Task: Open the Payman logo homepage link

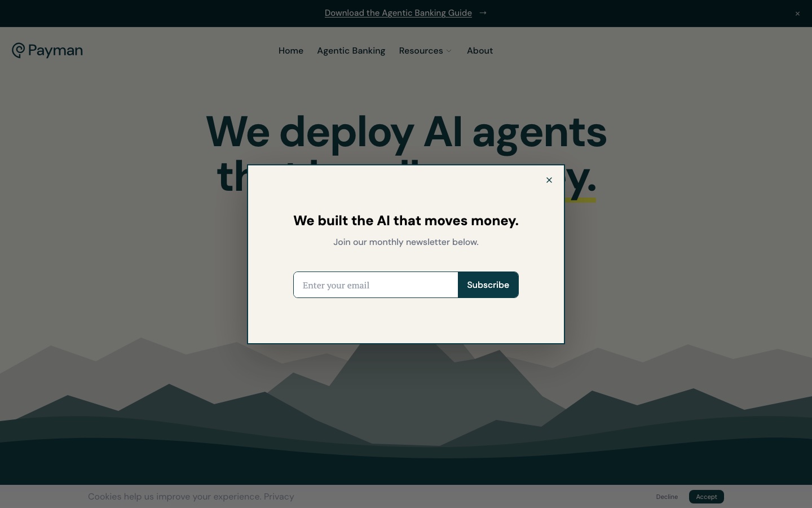Action: pyautogui.click(x=47, y=51)
